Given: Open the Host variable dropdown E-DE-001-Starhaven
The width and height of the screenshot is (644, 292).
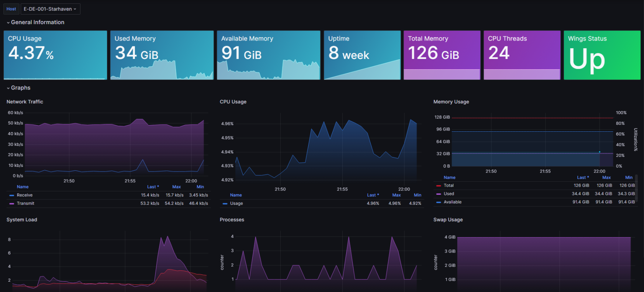Looking at the screenshot, I should coord(50,9).
